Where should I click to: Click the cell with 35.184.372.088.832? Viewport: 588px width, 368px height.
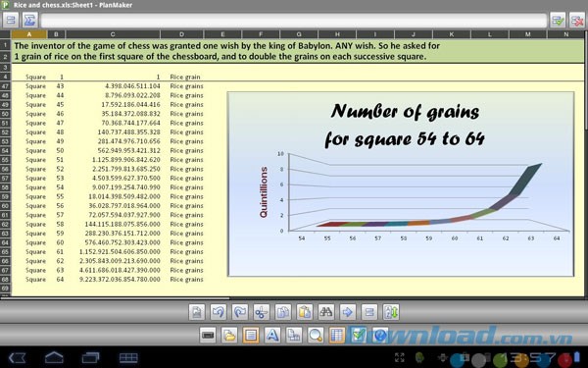[x=113, y=114]
